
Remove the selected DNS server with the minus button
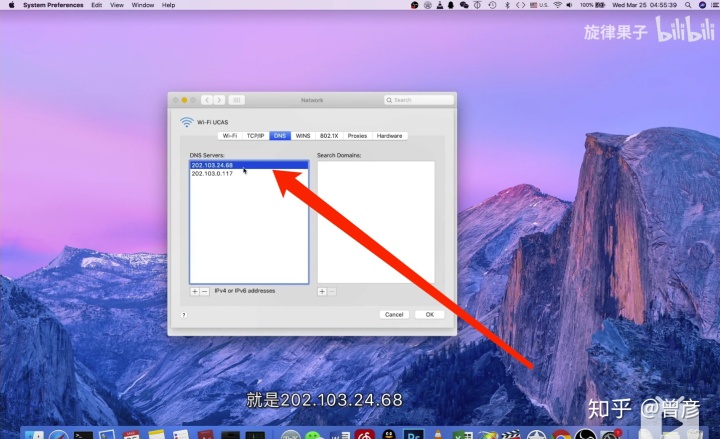click(205, 292)
